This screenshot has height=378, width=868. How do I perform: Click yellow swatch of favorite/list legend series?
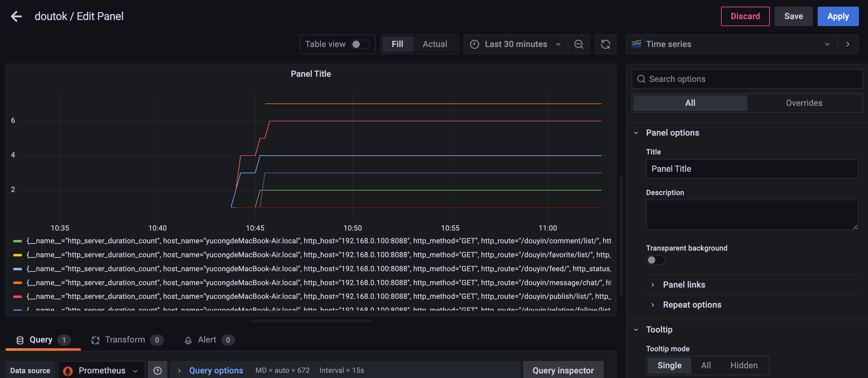click(x=18, y=255)
